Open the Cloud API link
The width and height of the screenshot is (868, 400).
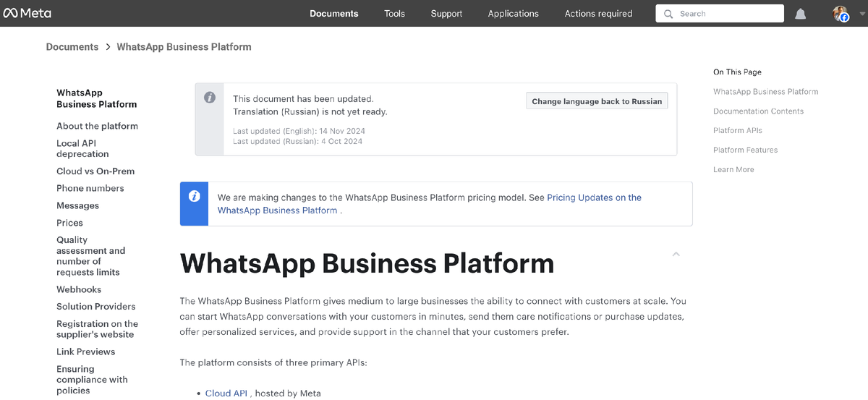(226, 393)
